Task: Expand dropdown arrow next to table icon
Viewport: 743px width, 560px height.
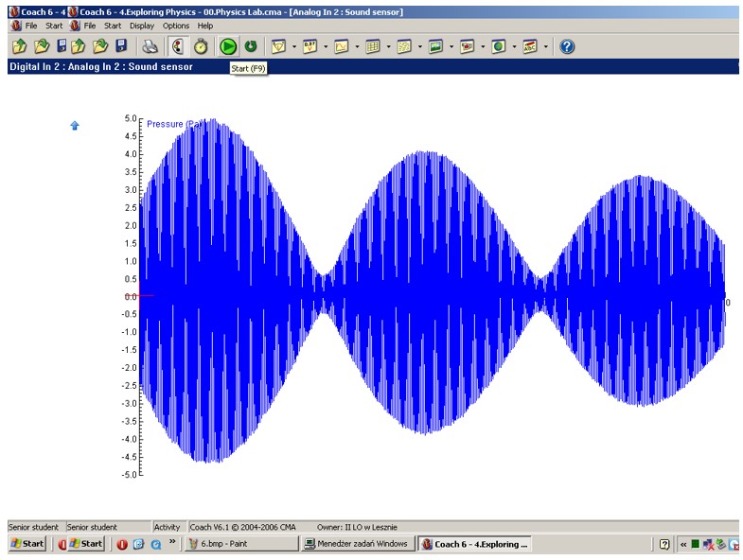Action: (388, 45)
